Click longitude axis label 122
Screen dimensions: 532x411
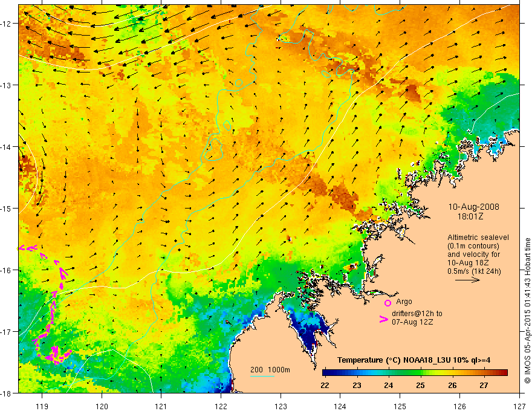(221, 406)
